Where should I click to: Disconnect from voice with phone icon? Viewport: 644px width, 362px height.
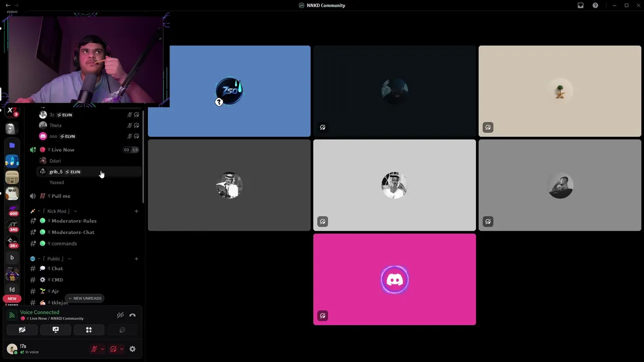[132, 315]
